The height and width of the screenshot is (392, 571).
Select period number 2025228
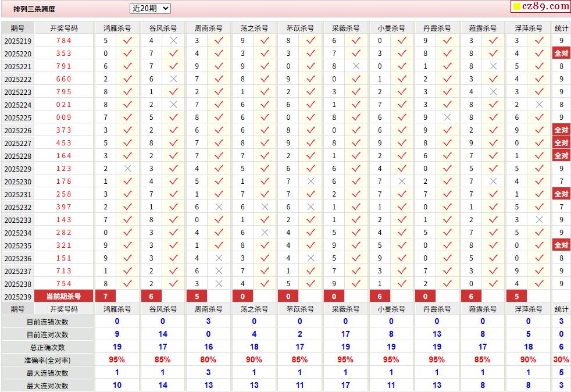coord(18,156)
